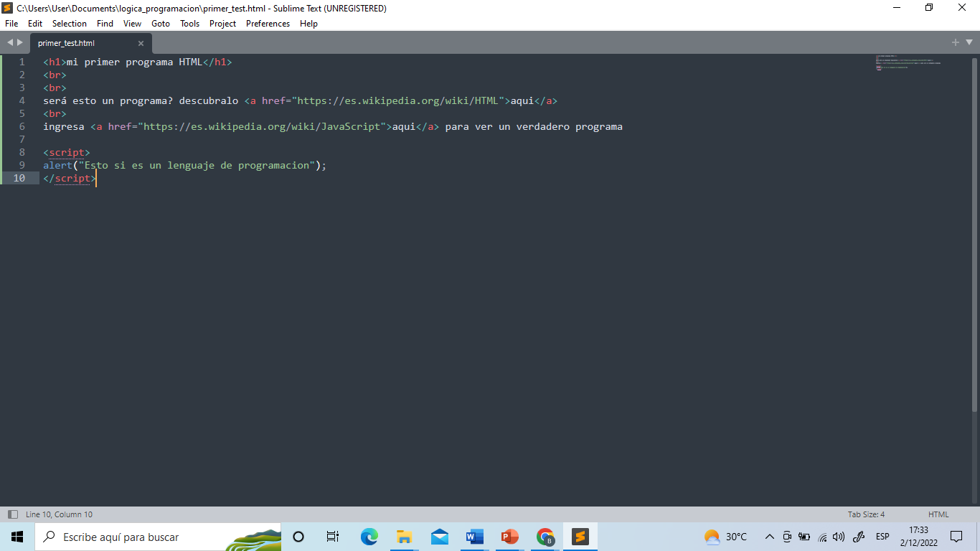Image resolution: width=980 pixels, height=551 pixels.
Task: Click the alert function call
Action: point(184,165)
